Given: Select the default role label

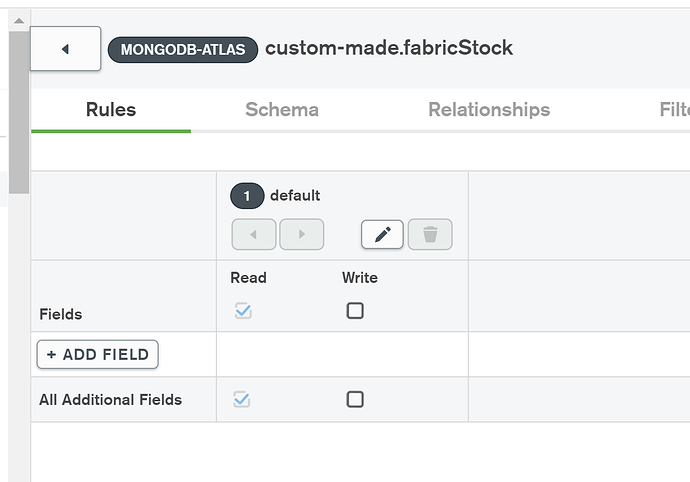Looking at the screenshot, I should pyautogui.click(x=295, y=196).
